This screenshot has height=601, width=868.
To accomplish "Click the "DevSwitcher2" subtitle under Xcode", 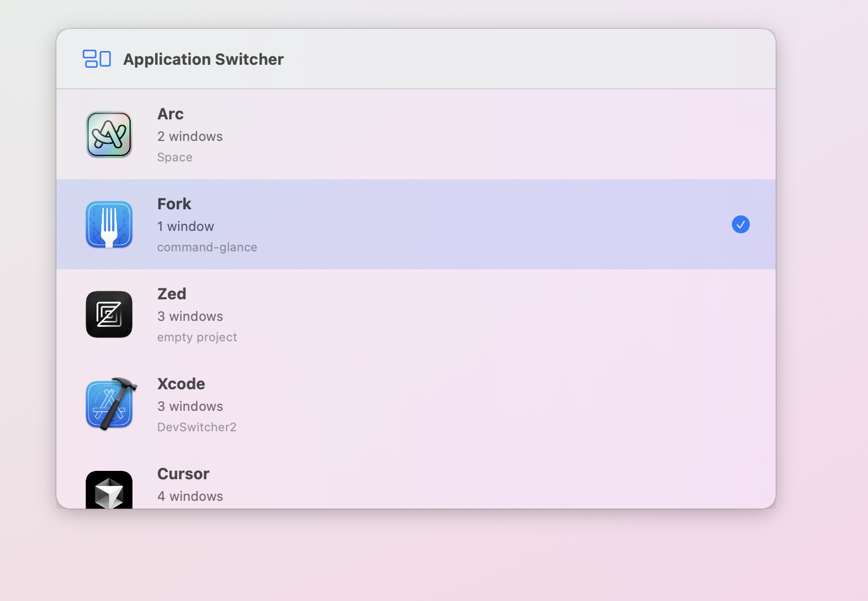I will 197,427.
